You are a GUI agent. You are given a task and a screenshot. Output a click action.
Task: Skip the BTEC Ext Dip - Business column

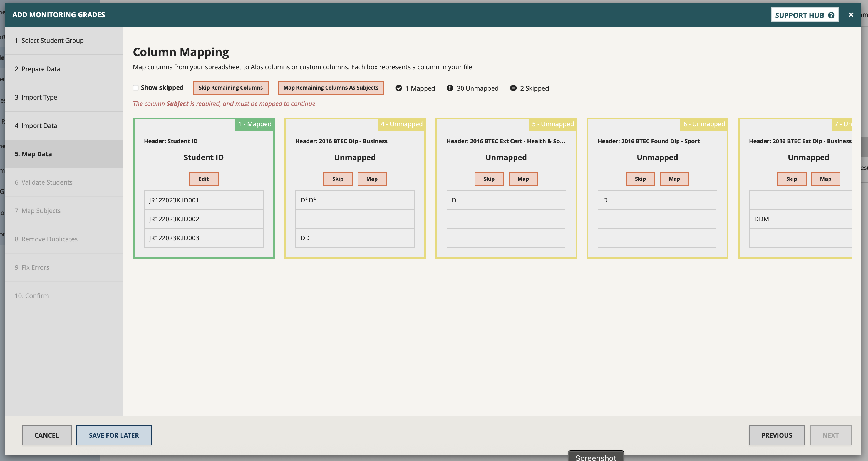tap(792, 179)
